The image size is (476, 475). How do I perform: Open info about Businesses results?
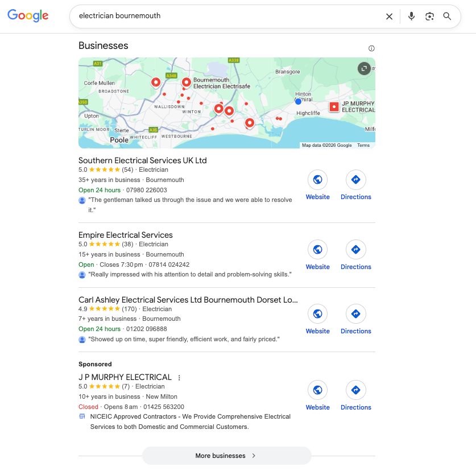[371, 48]
